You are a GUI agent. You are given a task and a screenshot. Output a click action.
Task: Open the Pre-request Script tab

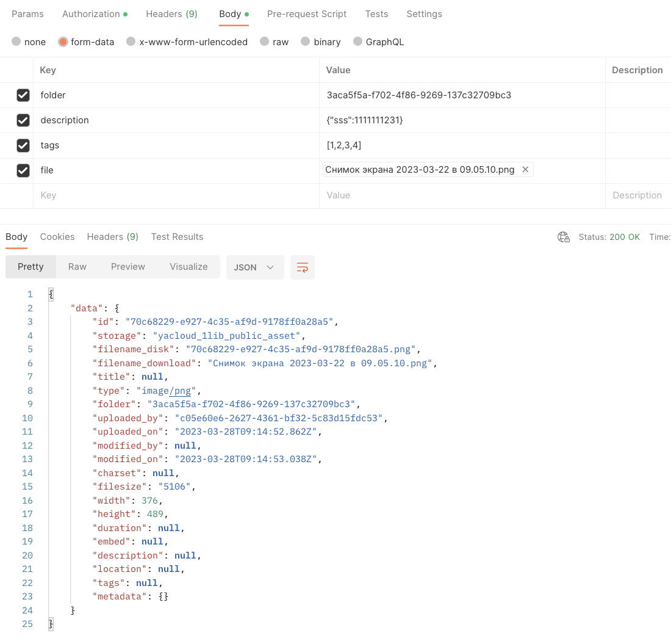[307, 13]
